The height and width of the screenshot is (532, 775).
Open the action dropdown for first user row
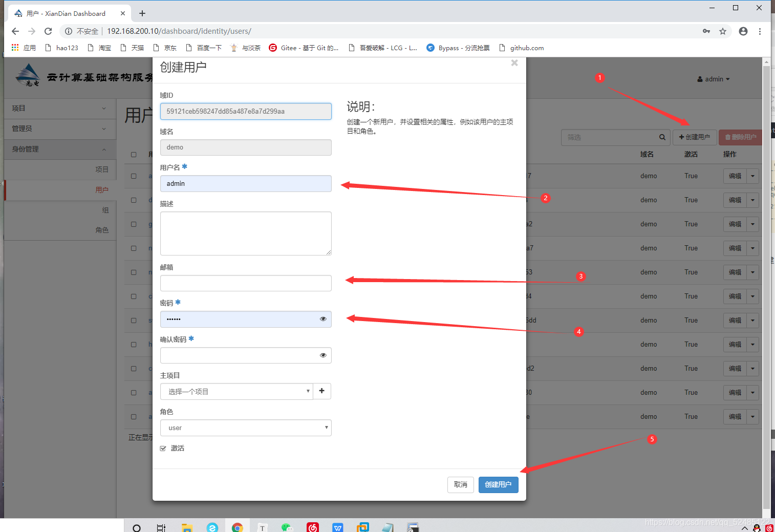click(x=752, y=176)
